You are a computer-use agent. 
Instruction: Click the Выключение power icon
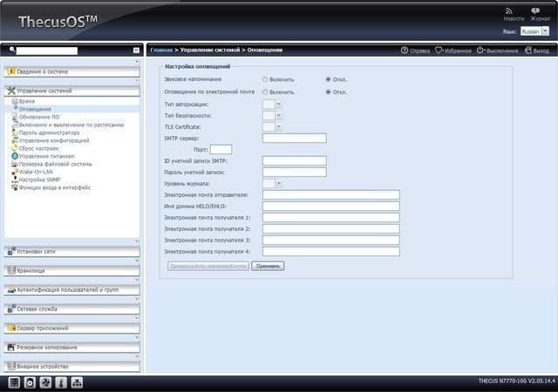pos(480,51)
